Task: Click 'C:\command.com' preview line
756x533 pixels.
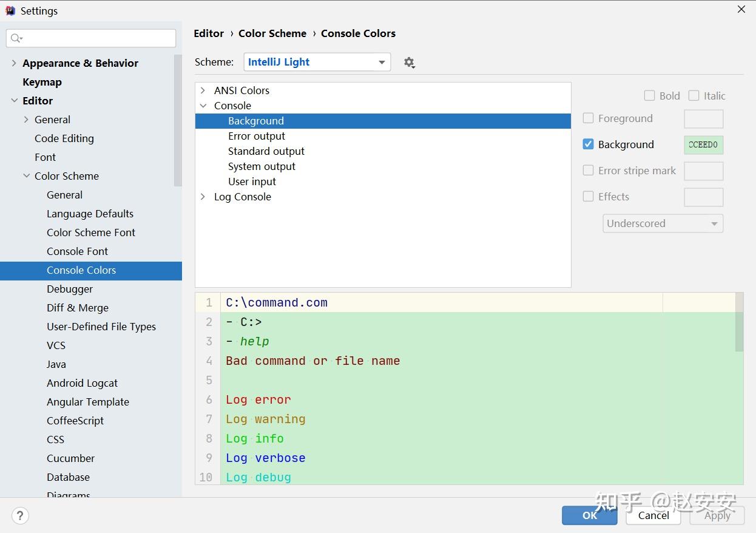Action: tap(277, 302)
